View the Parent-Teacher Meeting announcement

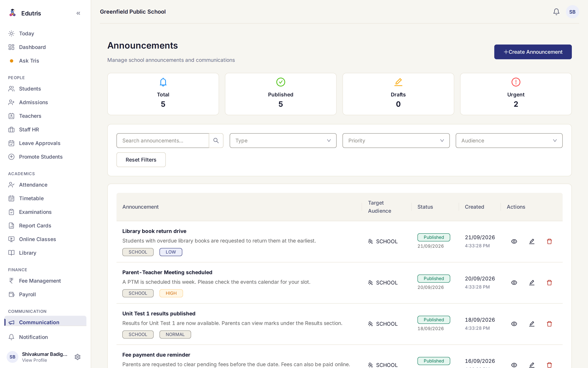click(x=514, y=283)
